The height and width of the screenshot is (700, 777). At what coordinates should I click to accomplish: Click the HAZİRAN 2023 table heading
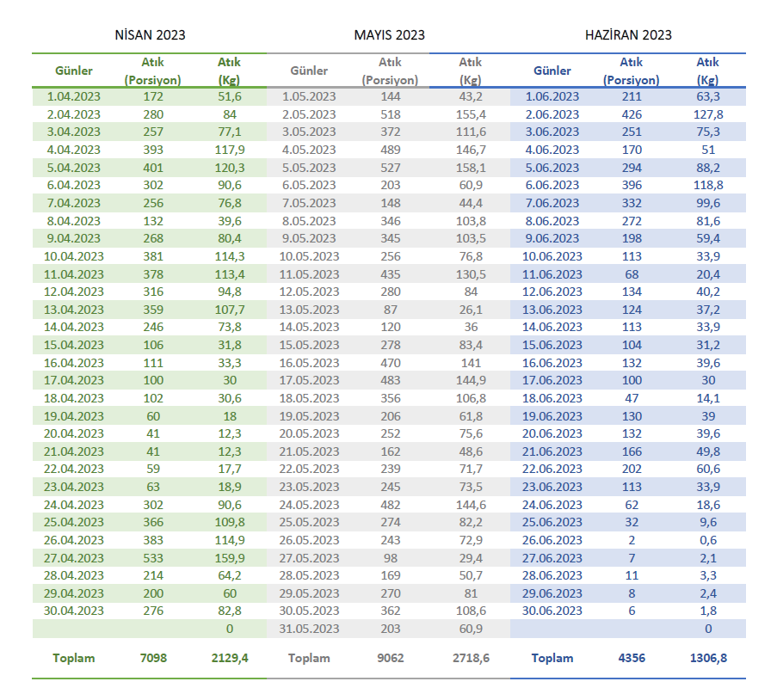pyautogui.click(x=628, y=35)
